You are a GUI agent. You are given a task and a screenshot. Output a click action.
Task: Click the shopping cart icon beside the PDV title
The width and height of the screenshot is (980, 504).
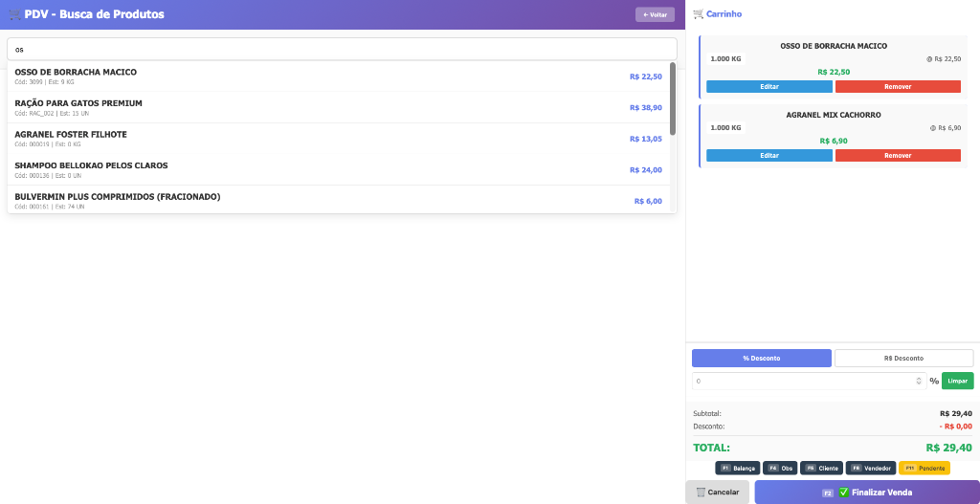pos(14,14)
